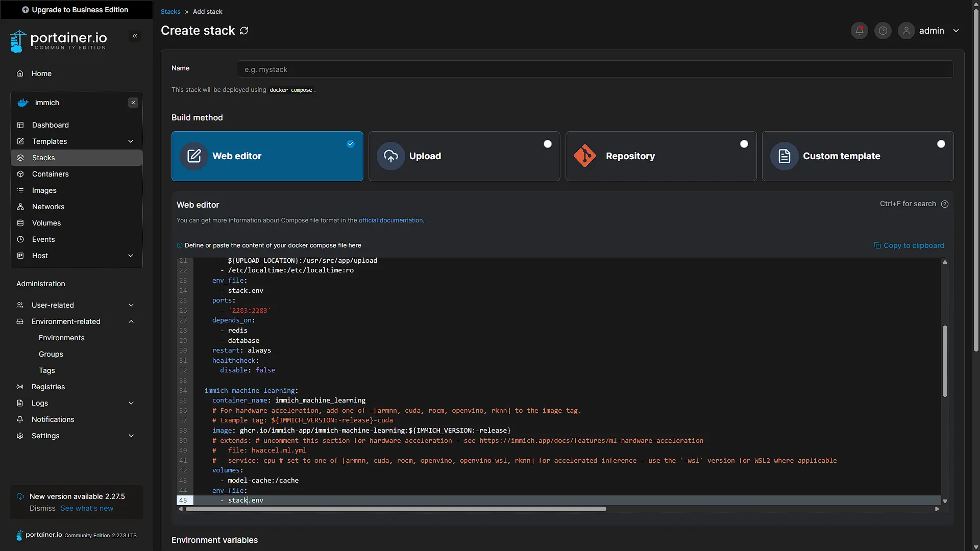
Task: Click the Dashboard icon in sidebar
Action: pos(20,125)
